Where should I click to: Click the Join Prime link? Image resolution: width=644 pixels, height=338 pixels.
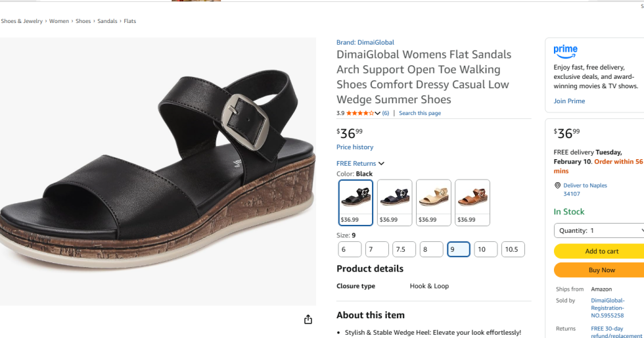pyautogui.click(x=569, y=101)
